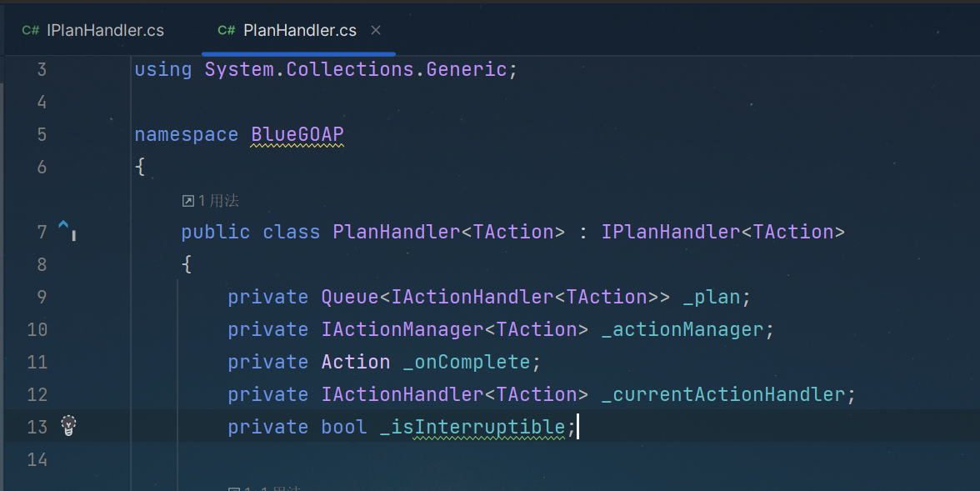The image size is (980, 491).
Task: Click the IPlanHandler<TAction> interface reference on line 7
Action: coord(722,232)
